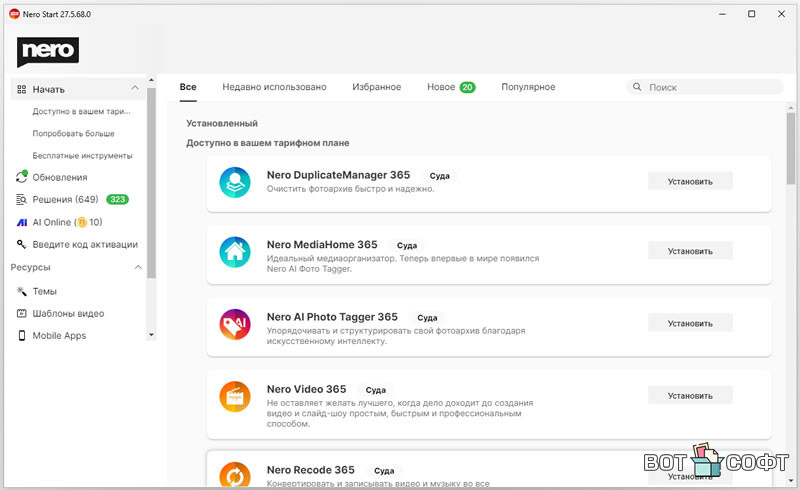The image size is (800, 490).
Task: Open the Популярное tab
Action: [528, 87]
